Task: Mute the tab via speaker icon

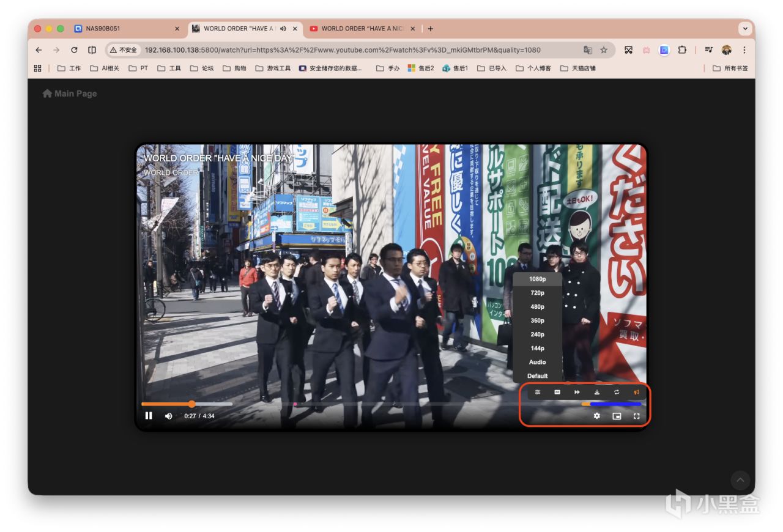Action: tap(283, 29)
